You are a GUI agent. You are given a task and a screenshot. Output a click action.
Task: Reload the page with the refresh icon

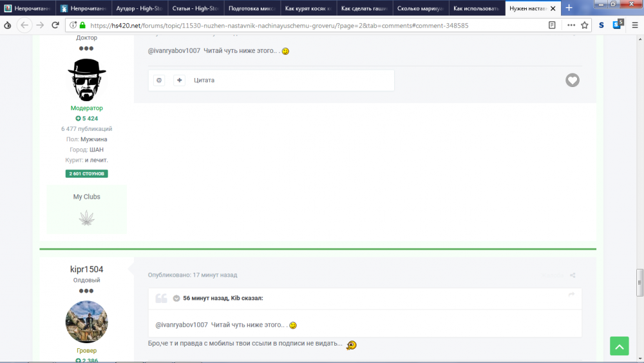[55, 26]
